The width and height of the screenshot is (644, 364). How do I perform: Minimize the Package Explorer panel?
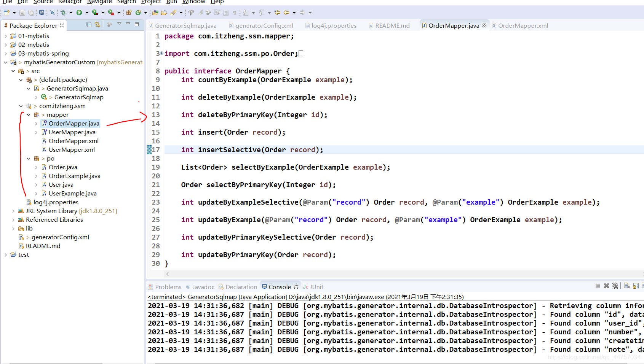(x=128, y=24)
